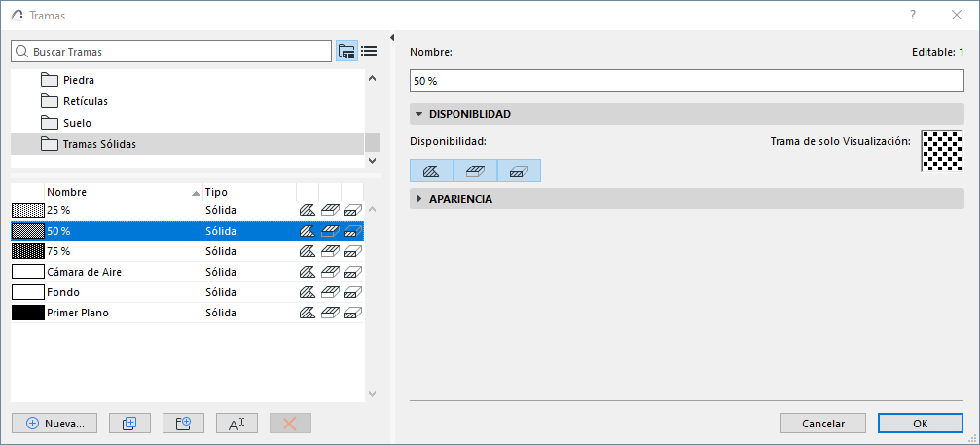The image size is (980, 445).
Task: Switch to flat list view
Action: pyautogui.click(x=369, y=52)
